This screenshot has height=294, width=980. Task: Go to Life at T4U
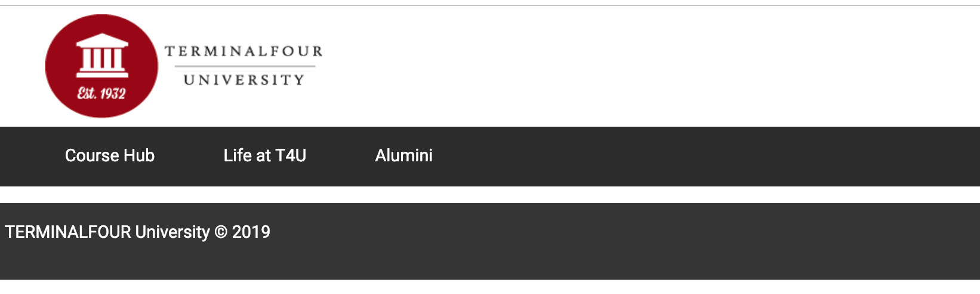coord(264,155)
